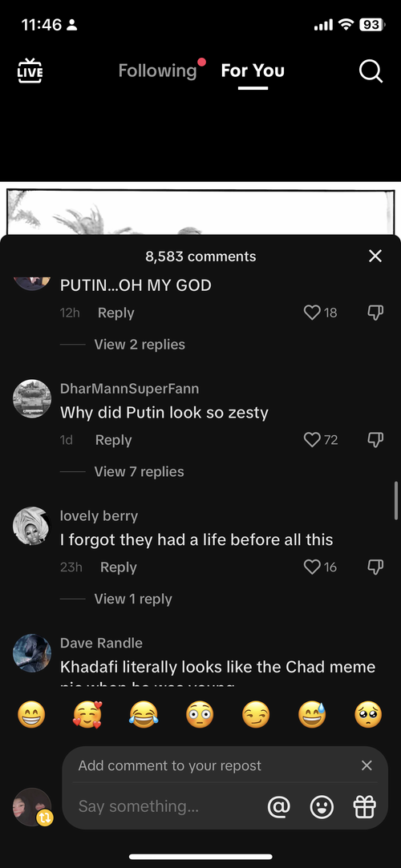Screen dimensions: 401x868
Task: Dislike DharMannSuperFann's comment
Action: (x=375, y=440)
